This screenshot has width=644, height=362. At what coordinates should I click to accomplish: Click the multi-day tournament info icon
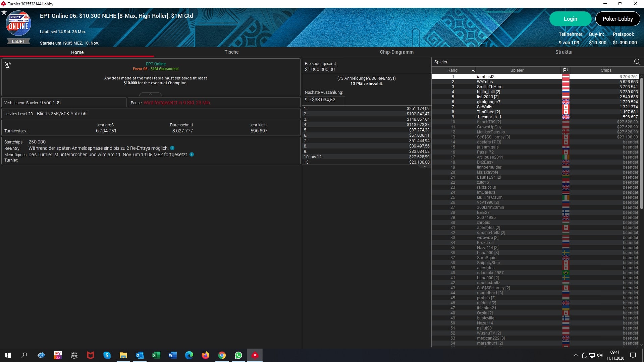click(x=192, y=155)
